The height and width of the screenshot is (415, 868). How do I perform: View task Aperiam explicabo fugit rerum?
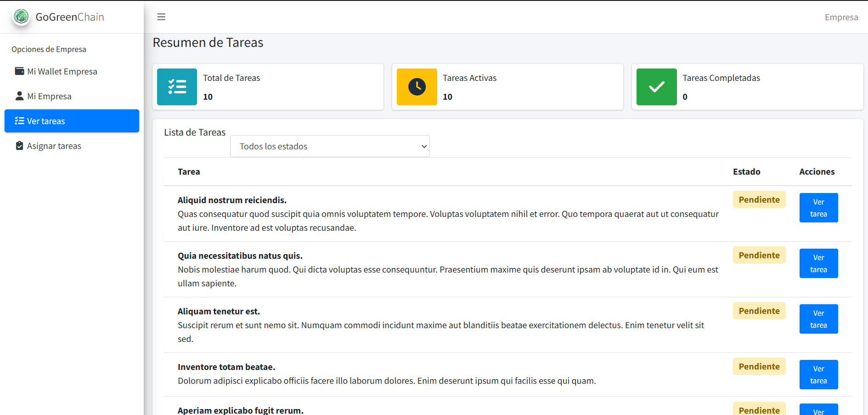coord(818,409)
